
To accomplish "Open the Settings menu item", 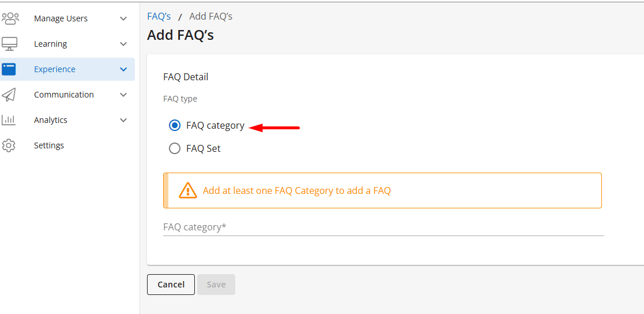I will point(49,145).
